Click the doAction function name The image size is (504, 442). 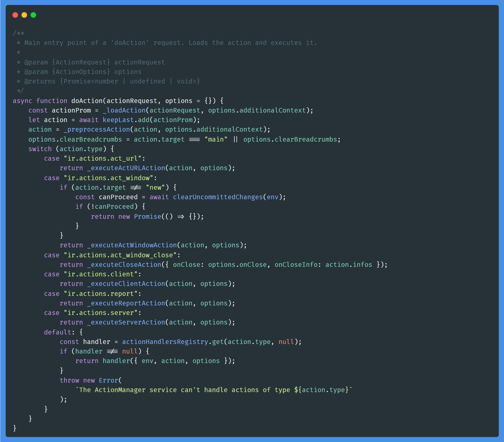(87, 101)
